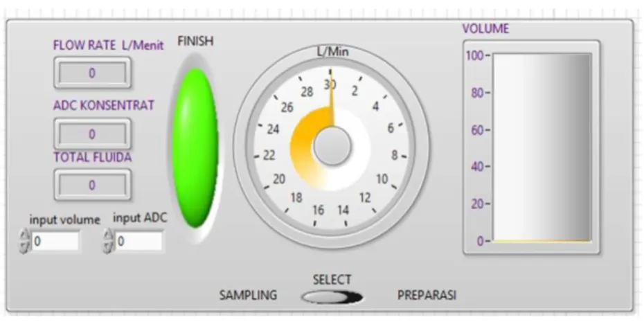The image size is (644, 324).
Task: Click the input ADC stepper arrows
Action: point(109,241)
